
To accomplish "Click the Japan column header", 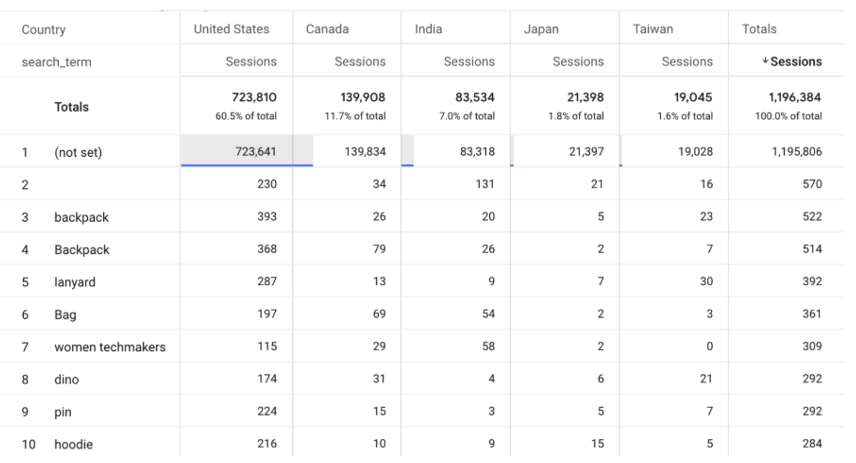I will (x=541, y=29).
